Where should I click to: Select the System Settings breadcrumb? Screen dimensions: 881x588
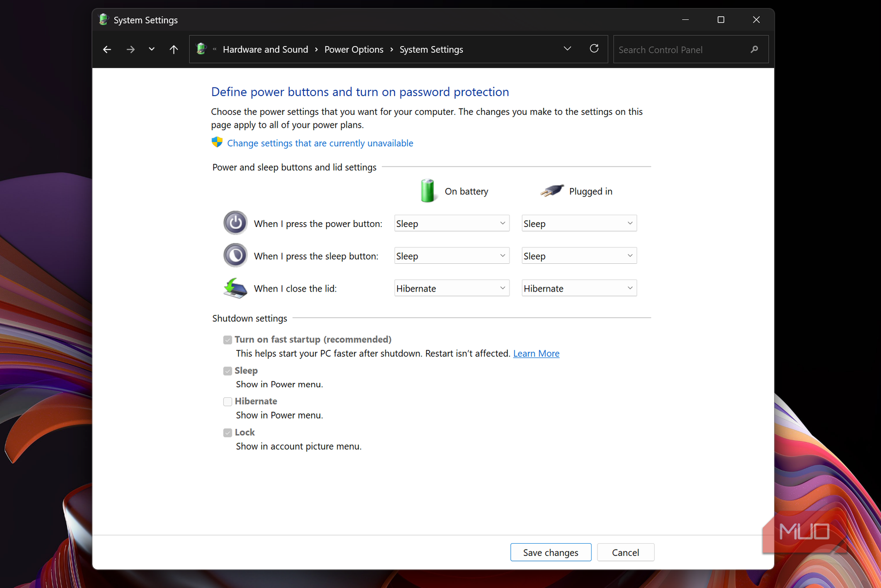tap(431, 49)
